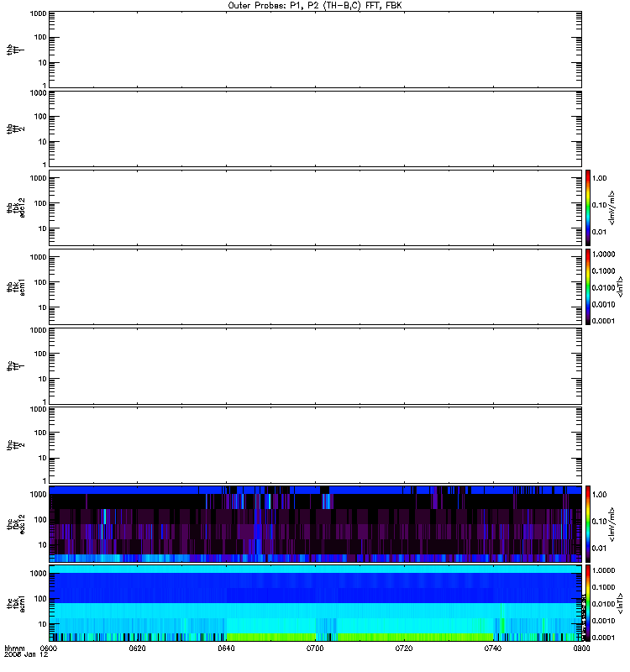Click the thb fbk scm1 color bar
630x672 pixels.
pyautogui.click(x=588, y=286)
